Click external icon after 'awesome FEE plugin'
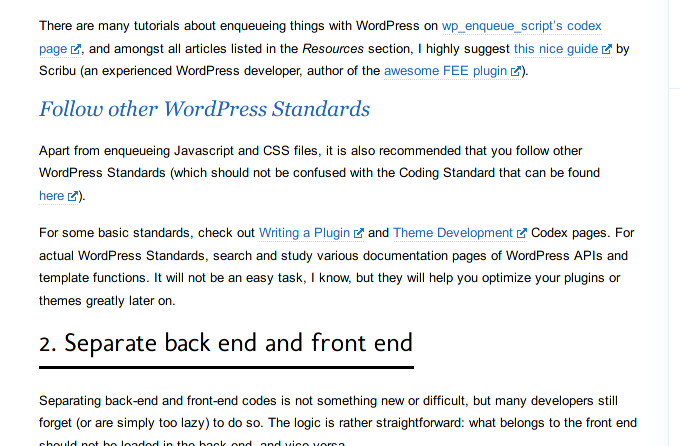 (x=516, y=71)
